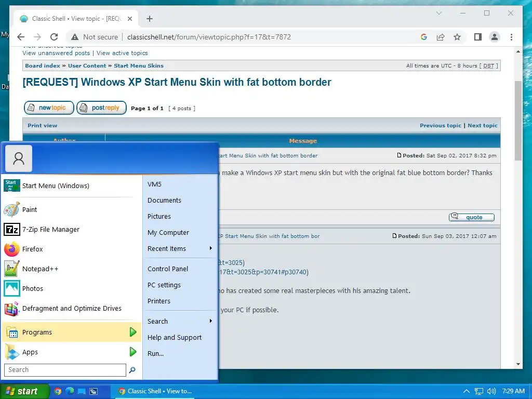Close the Classic Shell browser tab

click(129, 19)
